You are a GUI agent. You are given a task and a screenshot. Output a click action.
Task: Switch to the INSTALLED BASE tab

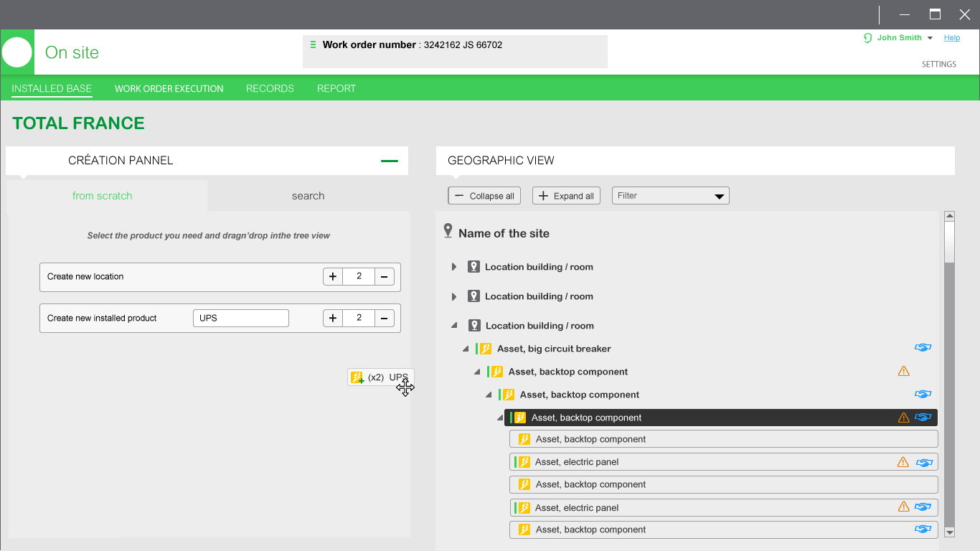click(52, 88)
